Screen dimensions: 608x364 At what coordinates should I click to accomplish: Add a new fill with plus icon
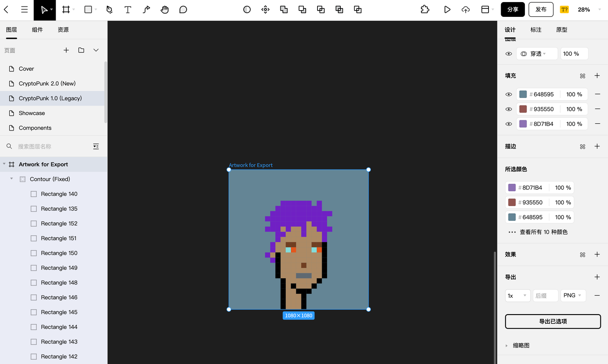click(597, 76)
